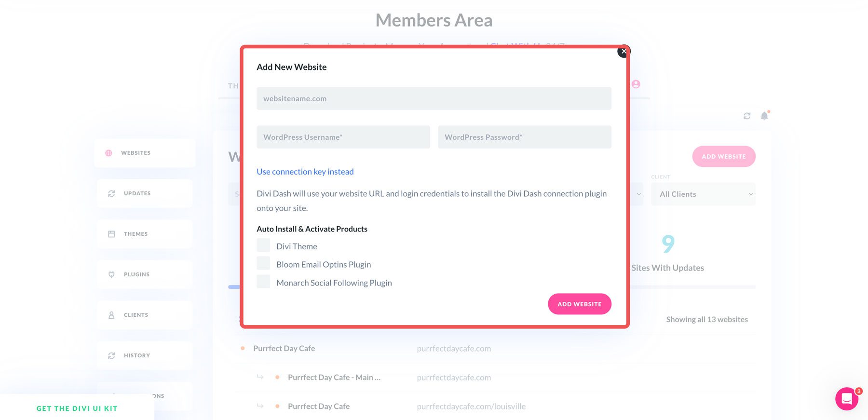Click the Use connection key instead link
The height and width of the screenshot is (420, 868).
(305, 171)
